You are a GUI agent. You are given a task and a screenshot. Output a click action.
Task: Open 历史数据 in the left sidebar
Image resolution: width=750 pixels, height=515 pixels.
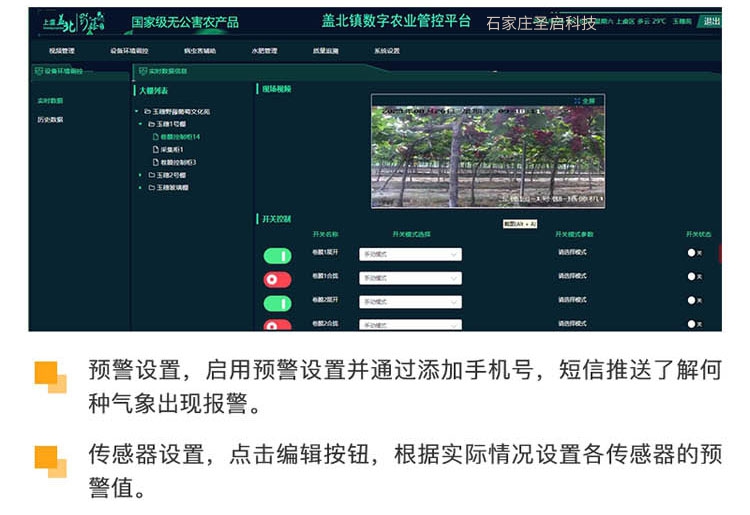coord(50,120)
